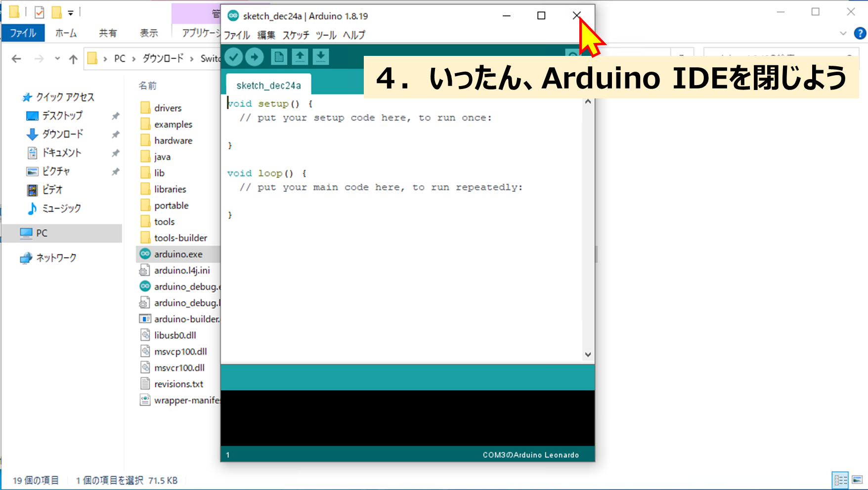Sort files by the 名前 column header
The image size is (868, 490).
point(147,86)
